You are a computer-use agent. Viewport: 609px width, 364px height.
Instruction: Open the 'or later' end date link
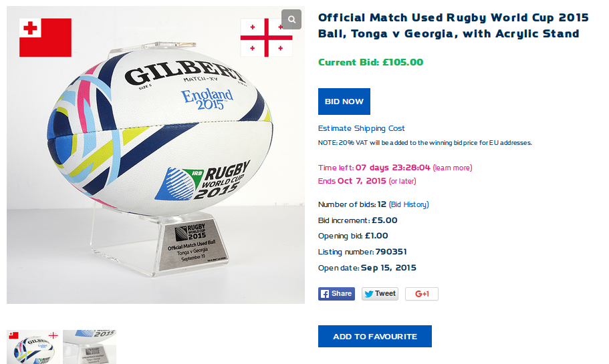coord(402,181)
